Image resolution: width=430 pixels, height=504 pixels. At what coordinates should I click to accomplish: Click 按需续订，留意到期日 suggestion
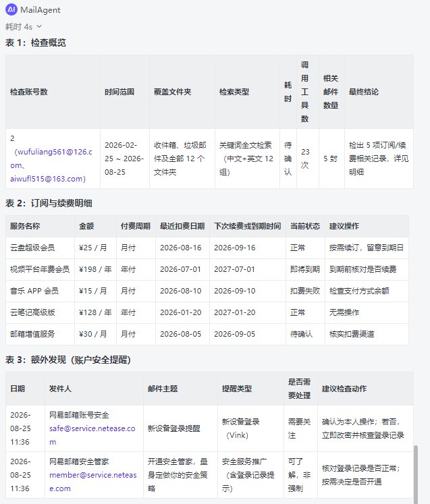pyautogui.click(x=367, y=248)
